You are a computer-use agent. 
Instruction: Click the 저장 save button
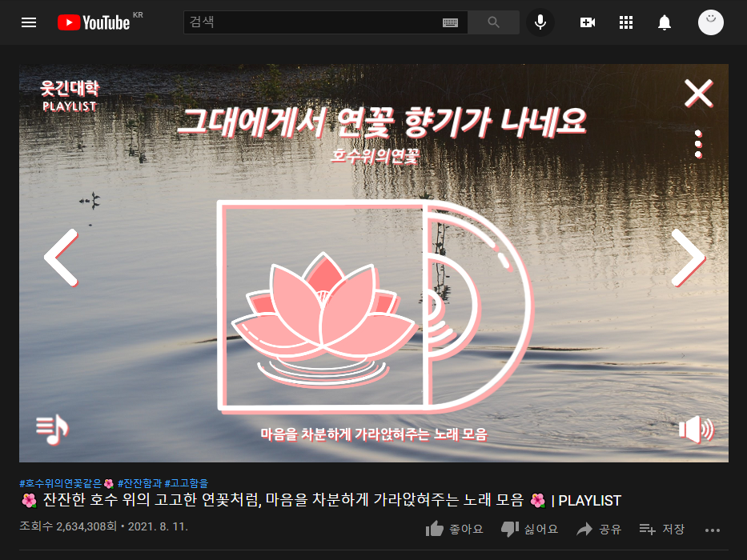click(661, 529)
